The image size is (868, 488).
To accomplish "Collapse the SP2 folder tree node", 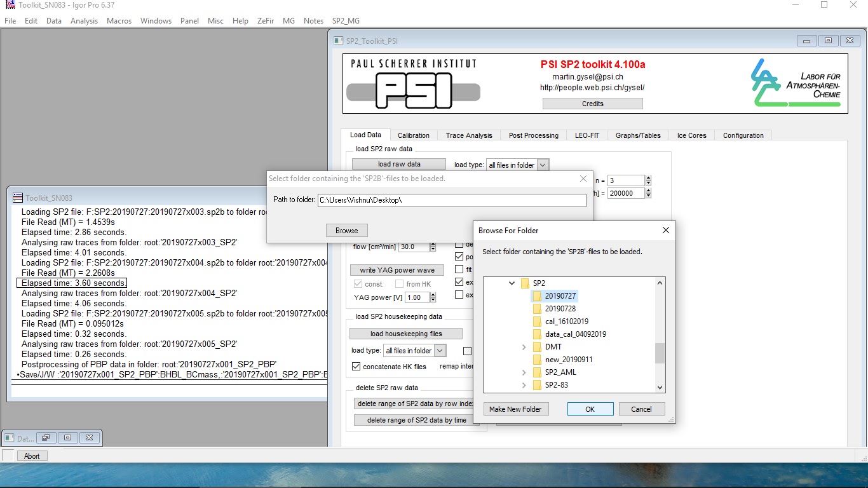I will 512,283.
